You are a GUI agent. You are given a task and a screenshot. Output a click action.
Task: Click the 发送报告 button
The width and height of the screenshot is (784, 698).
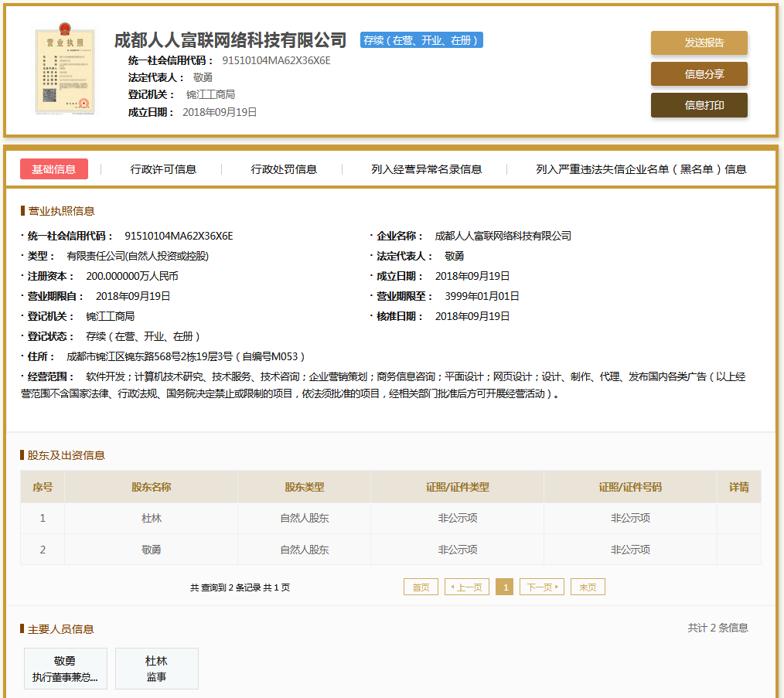point(699,43)
